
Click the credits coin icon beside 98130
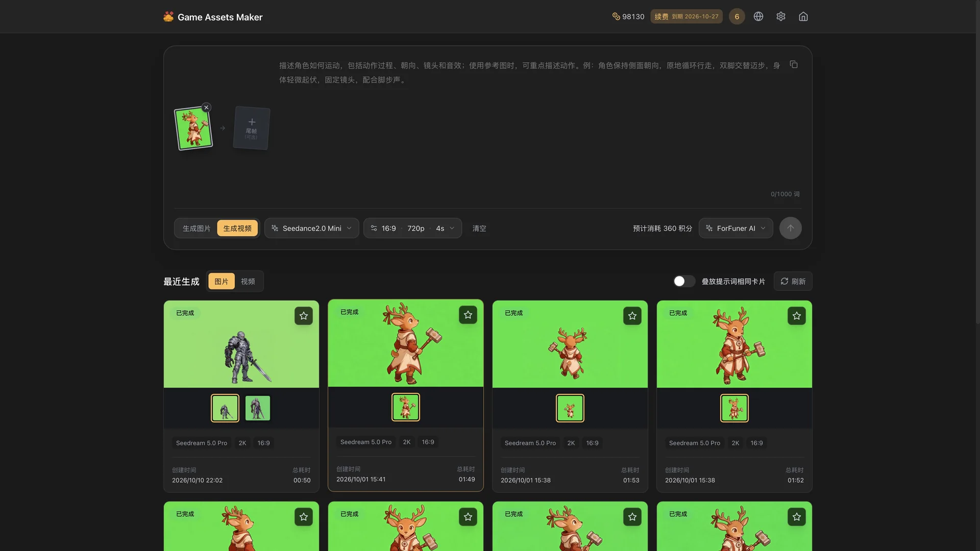(616, 16)
